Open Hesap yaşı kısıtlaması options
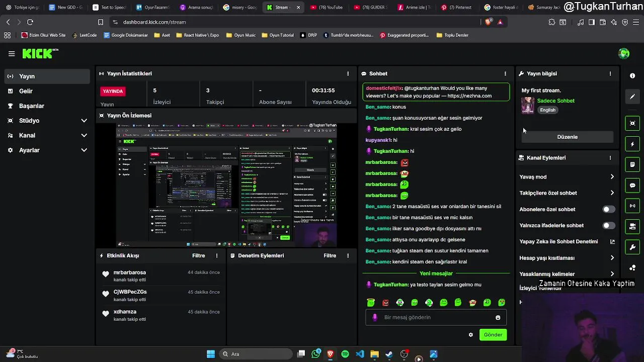644x362 pixels. click(567, 258)
